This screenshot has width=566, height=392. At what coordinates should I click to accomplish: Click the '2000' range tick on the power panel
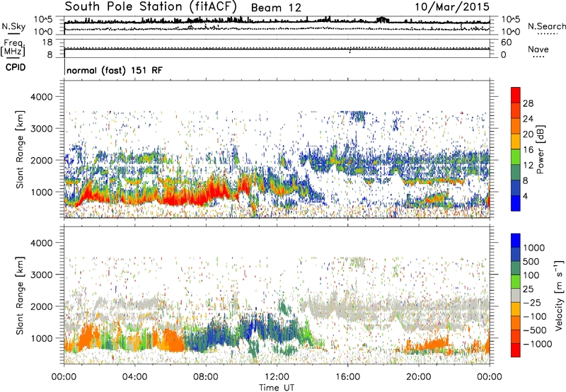pos(41,160)
